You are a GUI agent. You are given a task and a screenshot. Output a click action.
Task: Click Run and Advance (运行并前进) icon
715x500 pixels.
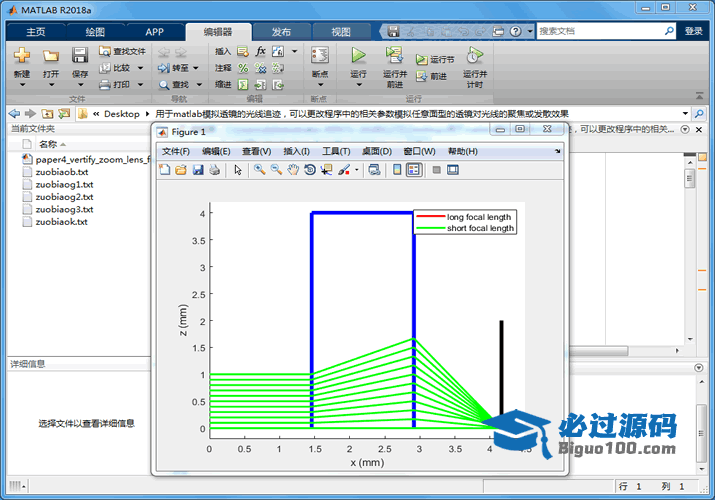[394, 56]
